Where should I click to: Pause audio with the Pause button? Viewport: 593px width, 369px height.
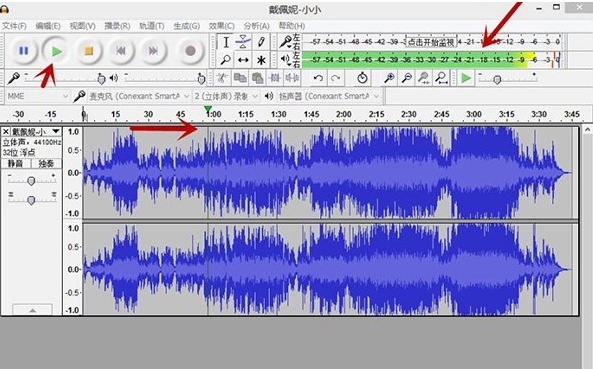pos(23,51)
